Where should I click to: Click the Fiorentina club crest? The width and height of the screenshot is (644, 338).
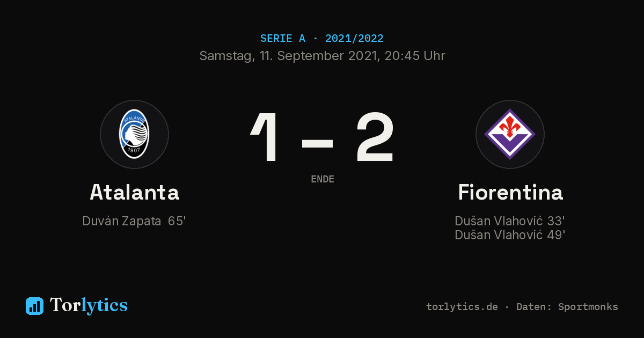(x=510, y=134)
